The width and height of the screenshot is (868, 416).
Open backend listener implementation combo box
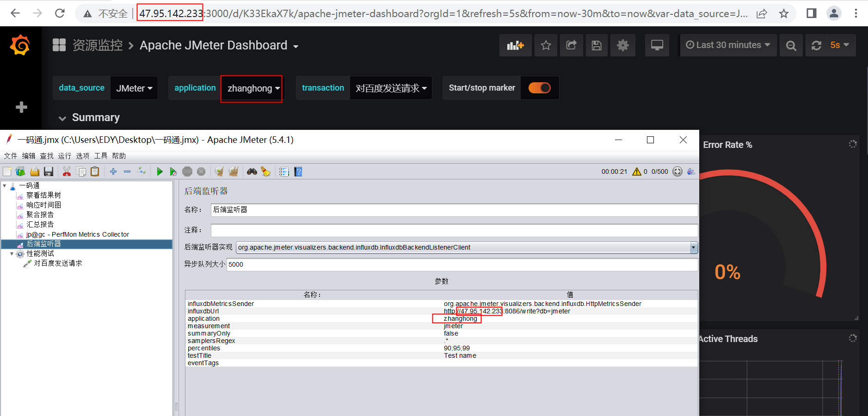467,248
